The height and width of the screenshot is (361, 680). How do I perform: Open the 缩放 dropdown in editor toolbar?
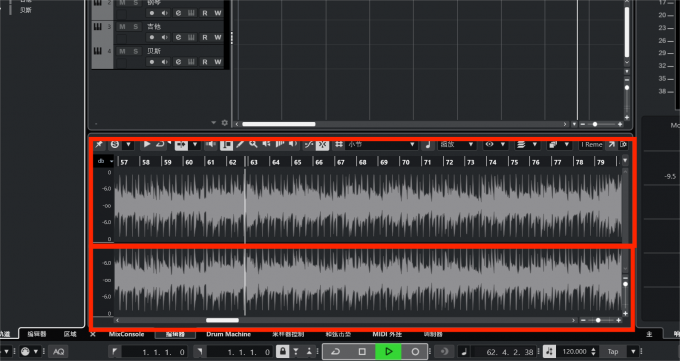[457, 144]
